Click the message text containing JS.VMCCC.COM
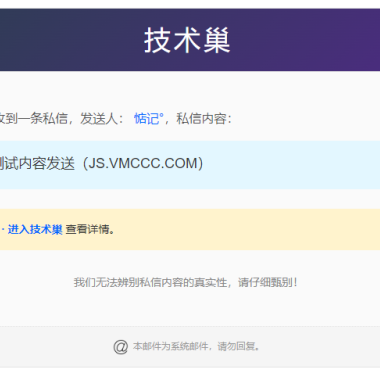 click(x=101, y=163)
